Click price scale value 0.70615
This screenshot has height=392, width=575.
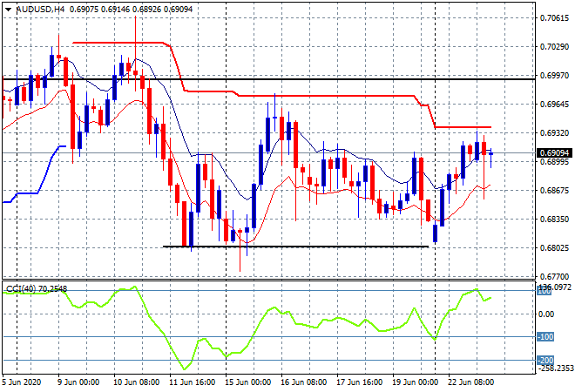[554, 18]
